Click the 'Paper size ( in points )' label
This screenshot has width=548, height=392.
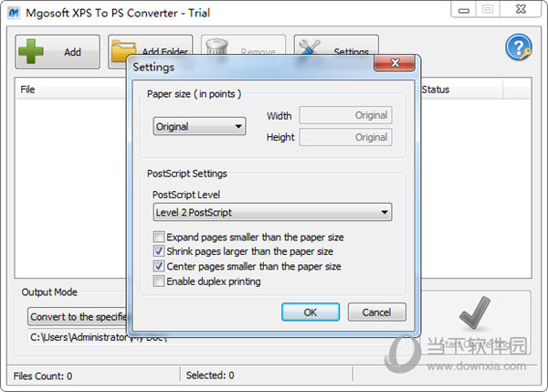tap(194, 94)
